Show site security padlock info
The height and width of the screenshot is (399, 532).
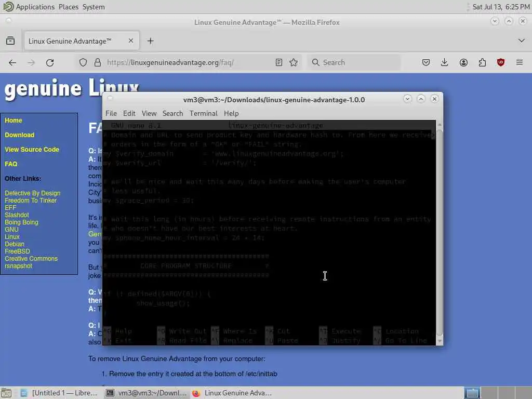[98, 62]
